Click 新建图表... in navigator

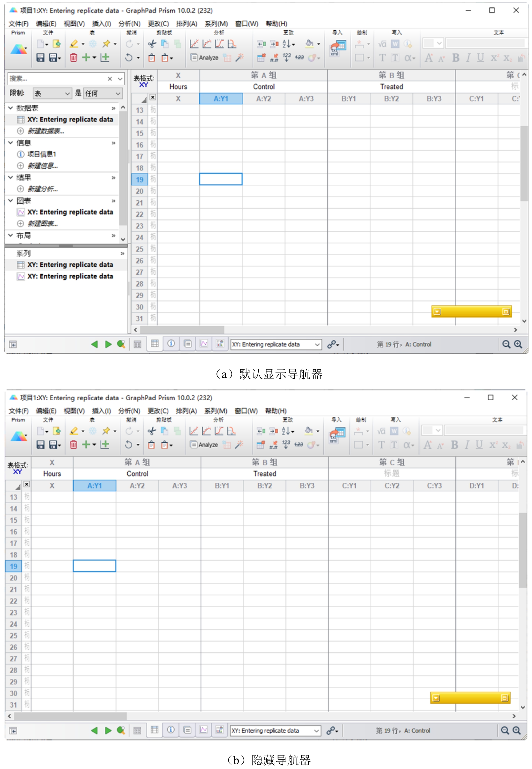pyautogui.click(x=43, y=223)
